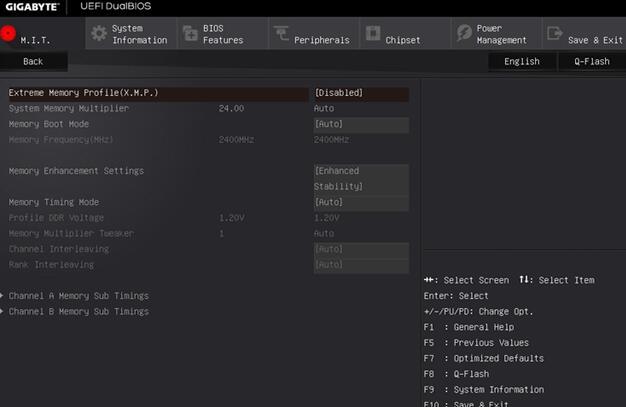Screen dimensions: 626x407
Task: Expand Channel A Memory Sub Timings
Action: (x=79, y=296)
